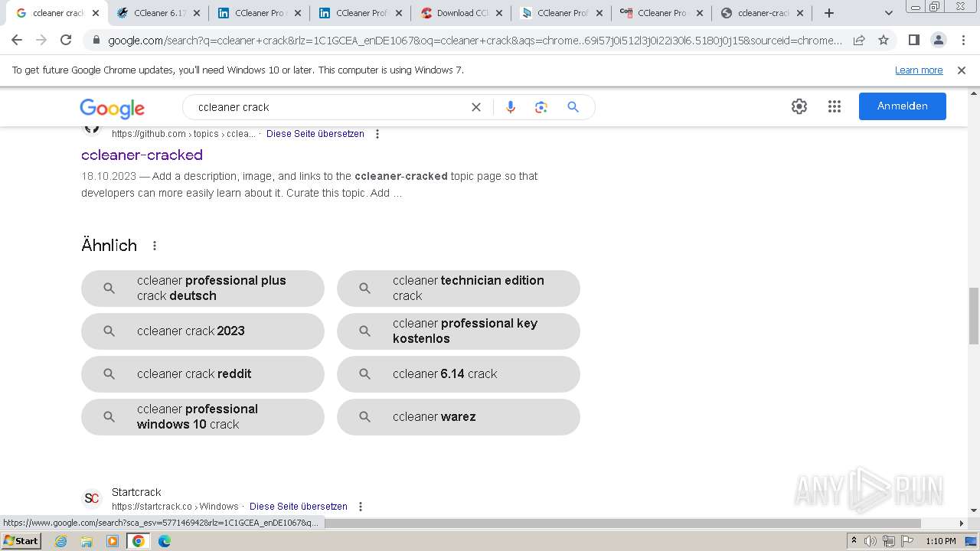Bookmark this page with the star icon
This screenshot has height=551, width=980.
pyautogui.click(x=884, y=41)
